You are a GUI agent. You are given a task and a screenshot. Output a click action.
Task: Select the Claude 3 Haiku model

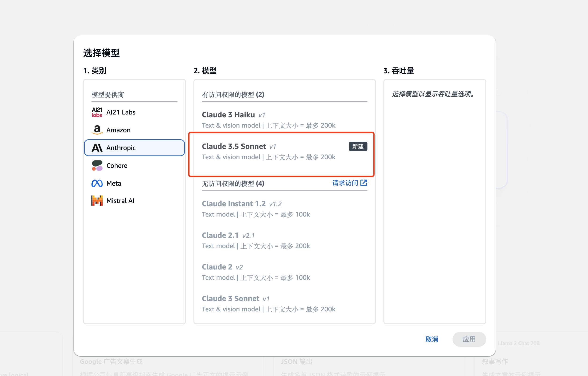pos(284,120)
